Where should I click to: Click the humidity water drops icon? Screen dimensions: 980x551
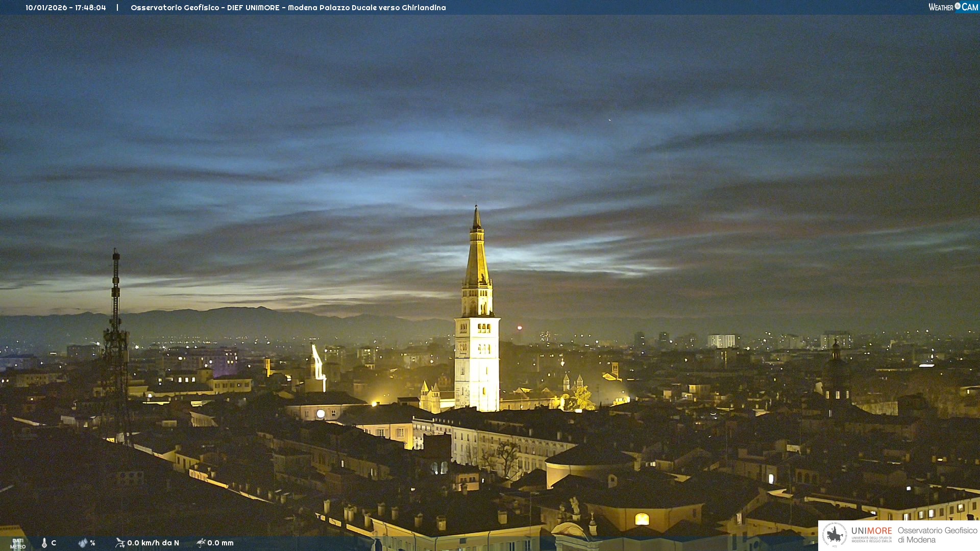coord(83,543)
